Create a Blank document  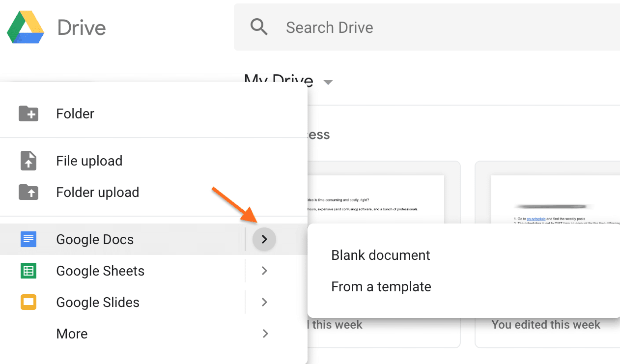point(380,255)
